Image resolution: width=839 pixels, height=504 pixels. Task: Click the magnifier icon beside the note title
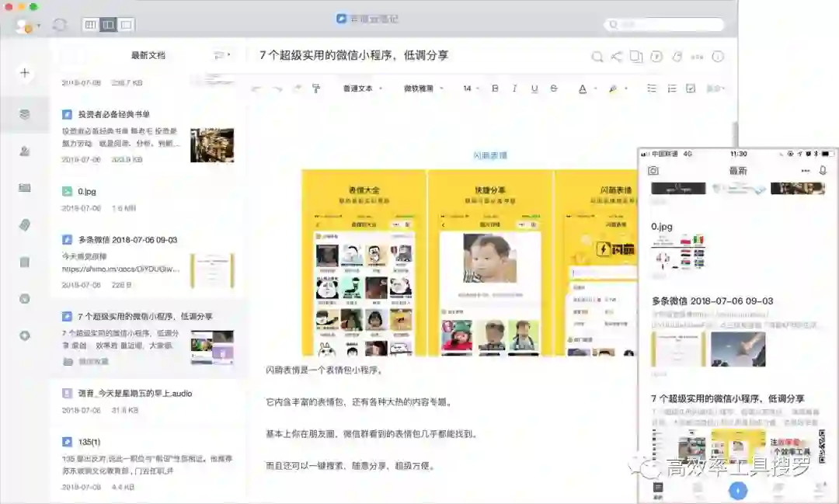(x=597, y=56)
